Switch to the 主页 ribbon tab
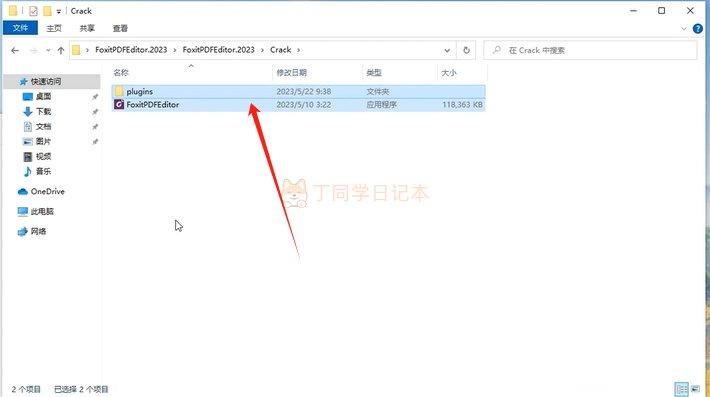This screenshot has height=397, width=710. click(x=54, y=28)
